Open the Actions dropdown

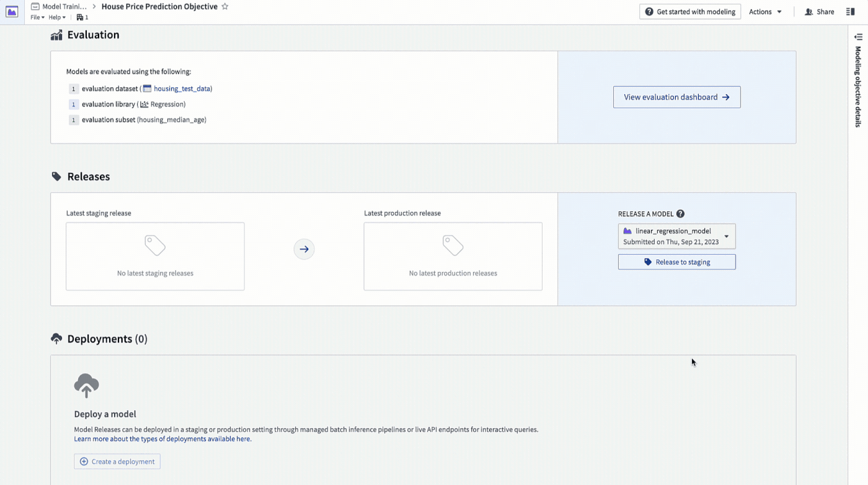[x=765, y=12]
